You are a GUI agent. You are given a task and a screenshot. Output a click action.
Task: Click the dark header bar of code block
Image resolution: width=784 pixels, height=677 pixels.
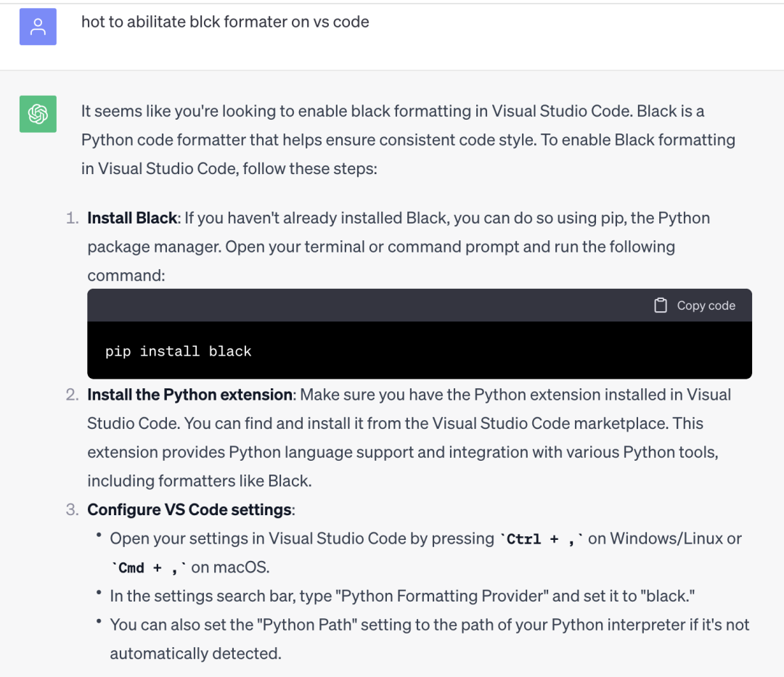point(363,305)
